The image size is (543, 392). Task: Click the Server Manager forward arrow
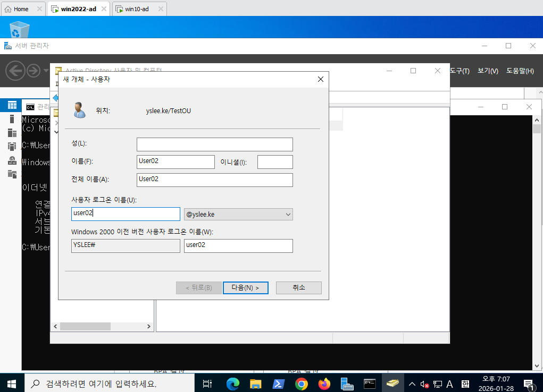(34, 71)
